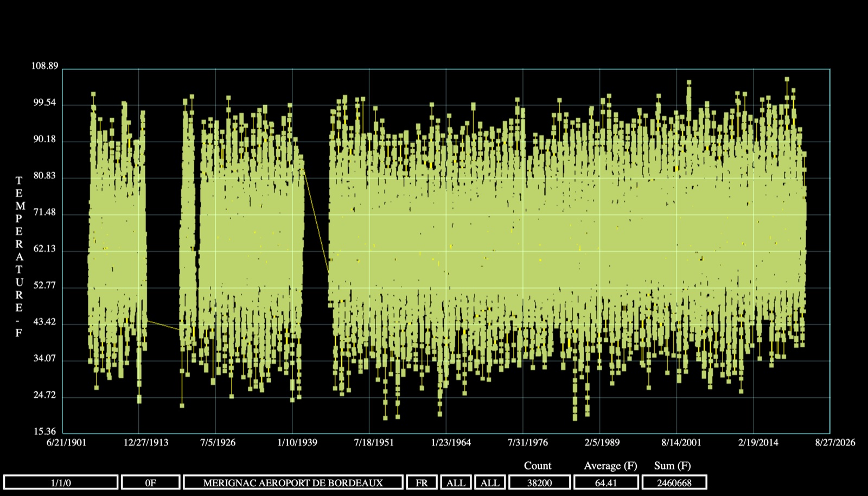The image size is (868, 496).
Task: Click the 52.77 y-axis label
Action: 45,285
